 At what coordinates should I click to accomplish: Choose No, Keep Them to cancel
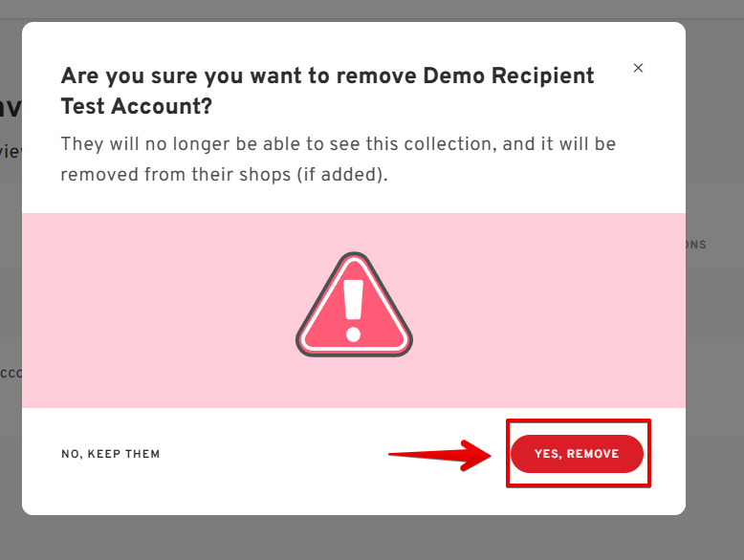(x=111, y=454)
